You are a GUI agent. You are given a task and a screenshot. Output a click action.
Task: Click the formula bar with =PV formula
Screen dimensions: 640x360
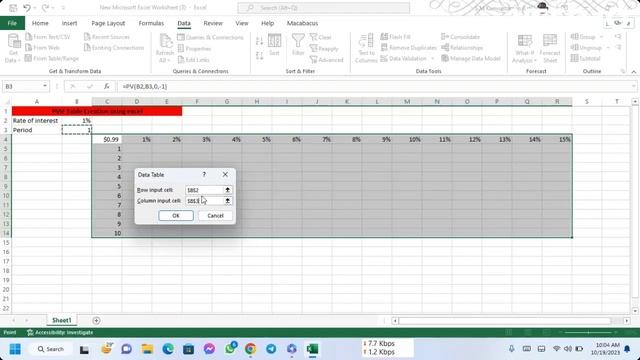click(x=374, y=87)
